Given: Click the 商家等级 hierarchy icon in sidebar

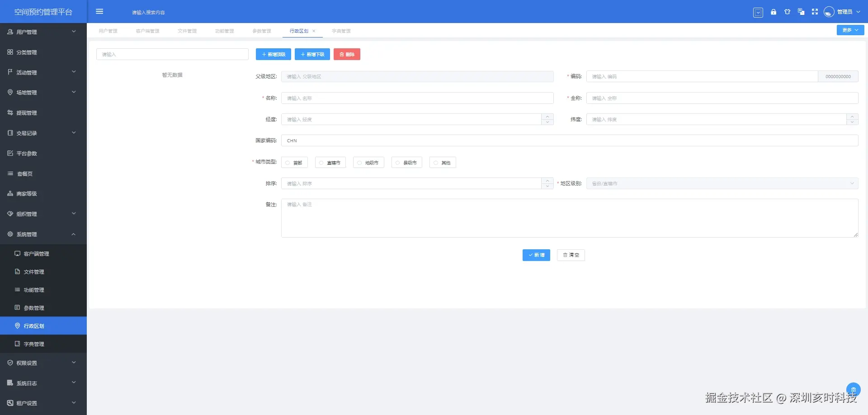Looking at the screenshot, I should (x=10, y=193).
